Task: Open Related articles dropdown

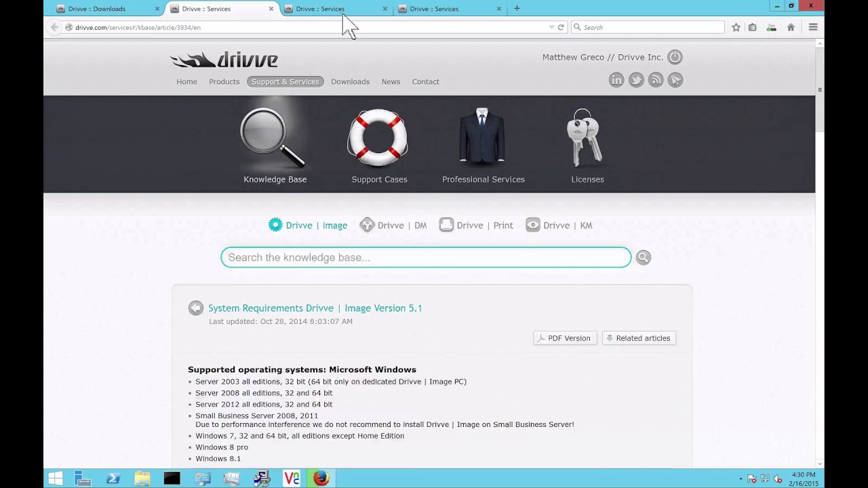Action: pyautogui.click(x=639, y=338)
